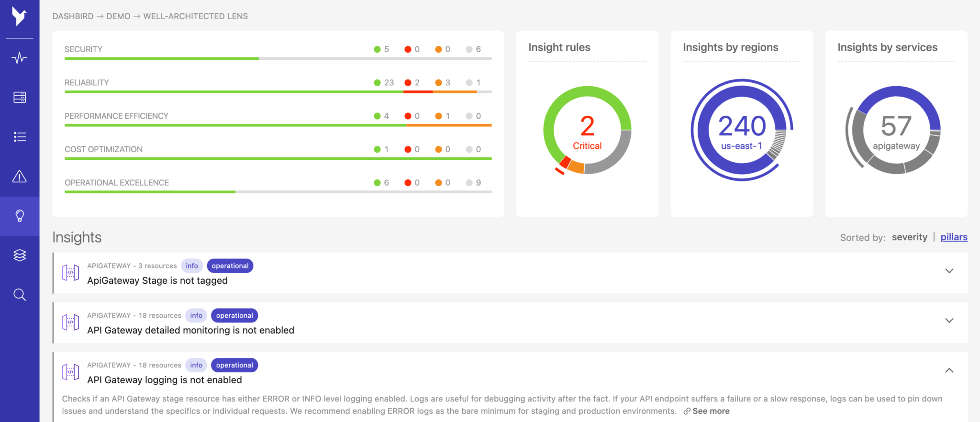Select the lightbulb insights sidebar icon
This screenshot has height=422, width=980.
pyautogui.click(x=20, y=216)
